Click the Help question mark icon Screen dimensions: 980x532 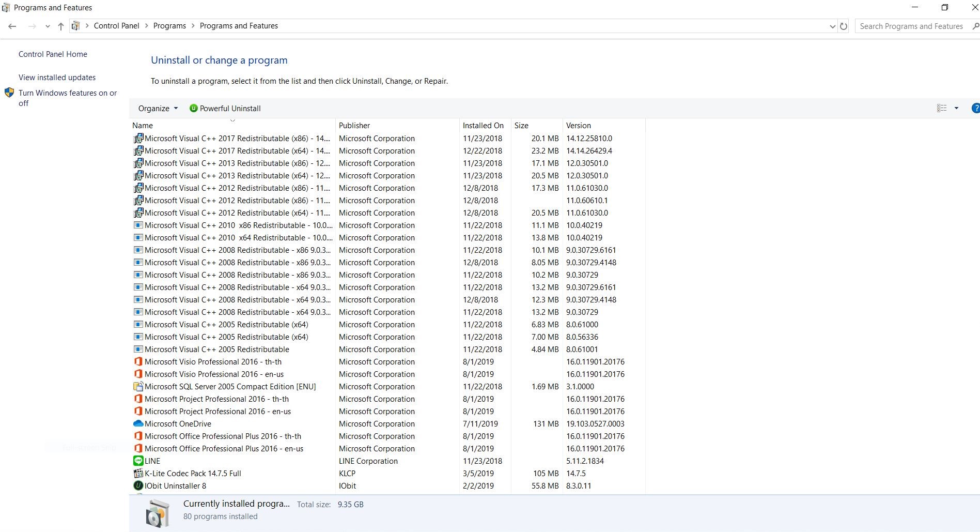click(x=975, y=108)
